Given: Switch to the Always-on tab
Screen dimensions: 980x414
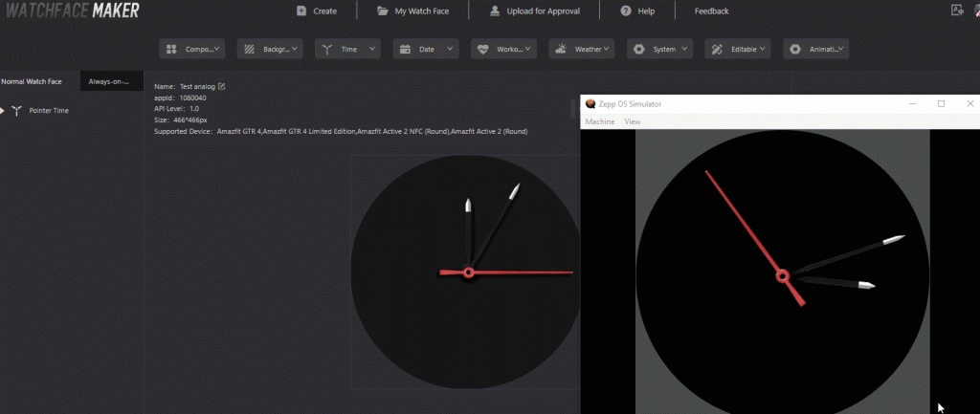Looking at the screenshot, I should (x=113, y=81).
